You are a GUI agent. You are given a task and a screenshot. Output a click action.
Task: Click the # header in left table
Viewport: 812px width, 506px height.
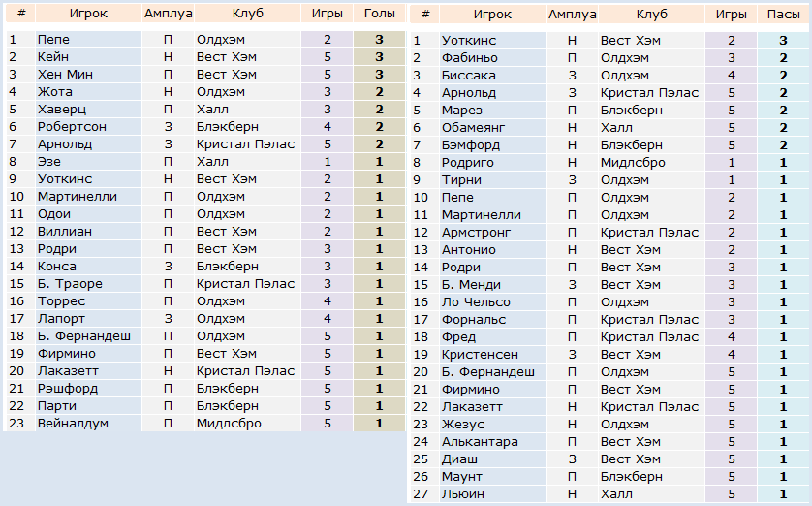click(21, 14)
